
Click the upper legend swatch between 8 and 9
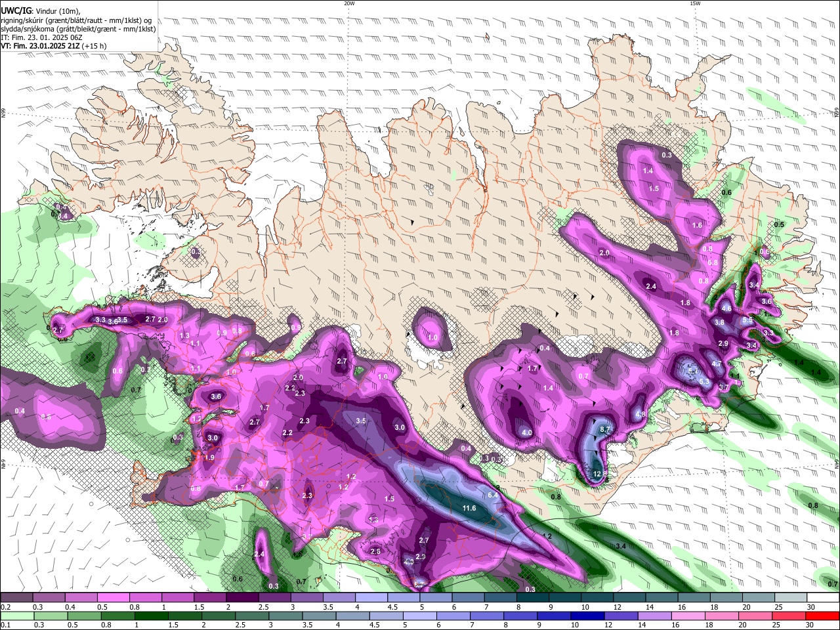[x=533, y=598]
